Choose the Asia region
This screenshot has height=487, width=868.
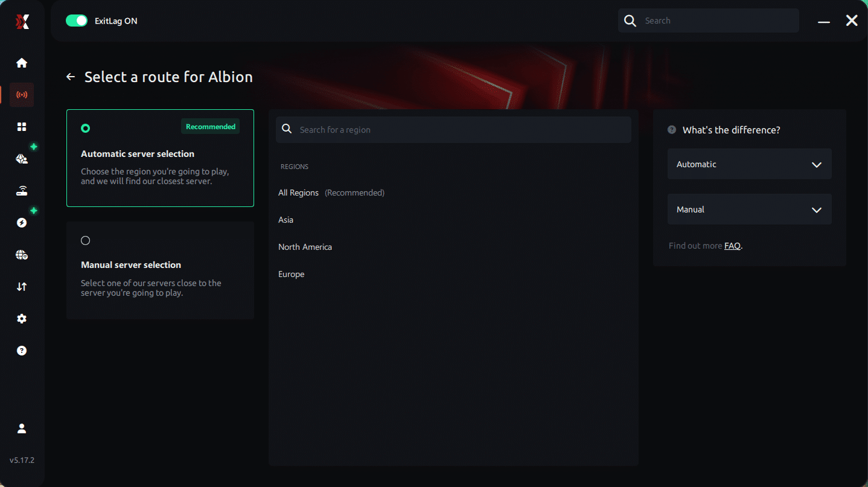click(286, 220)
